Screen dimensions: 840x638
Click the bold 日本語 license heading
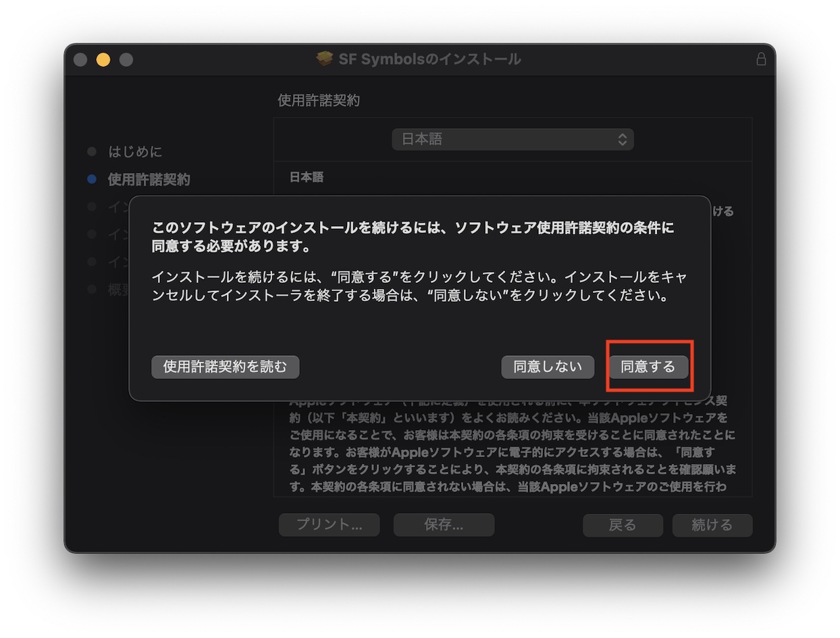307,178
